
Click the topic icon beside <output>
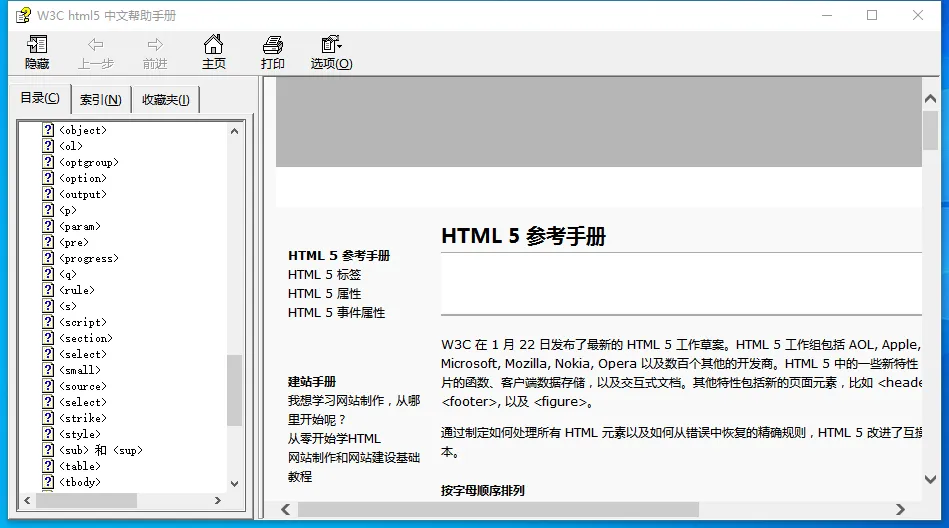pos(48,194)
